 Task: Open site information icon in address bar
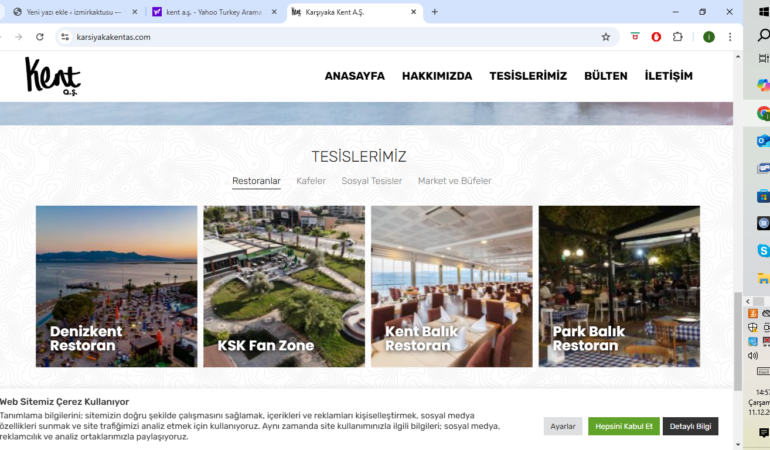[65, 37]
